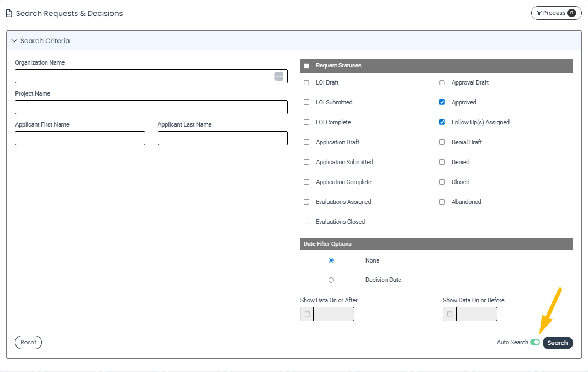Open the organization lookup ellipsis icon
588x372 pixels.
click(279, 77)
